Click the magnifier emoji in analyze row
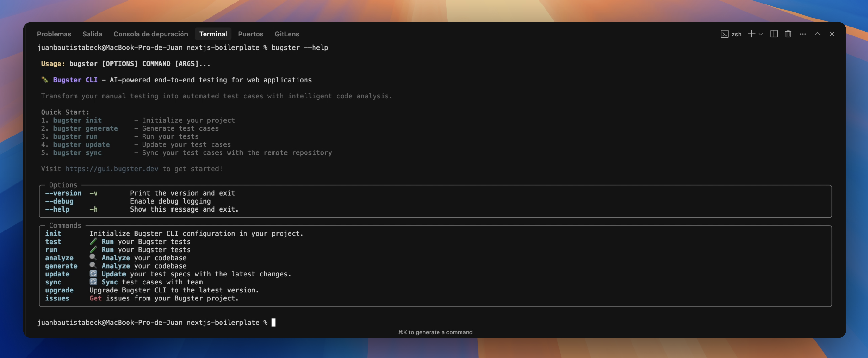The width and height of the screenshot is (868, 358). pos(93,258)
